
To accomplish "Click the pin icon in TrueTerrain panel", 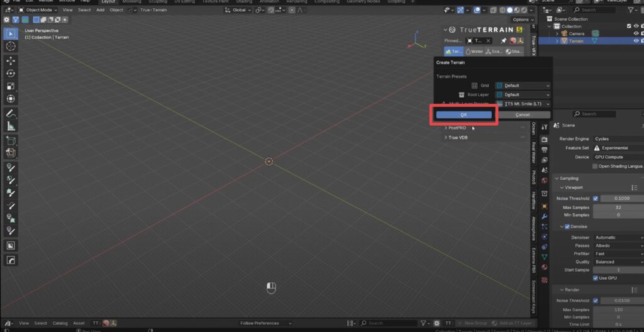I will (504, 41).
